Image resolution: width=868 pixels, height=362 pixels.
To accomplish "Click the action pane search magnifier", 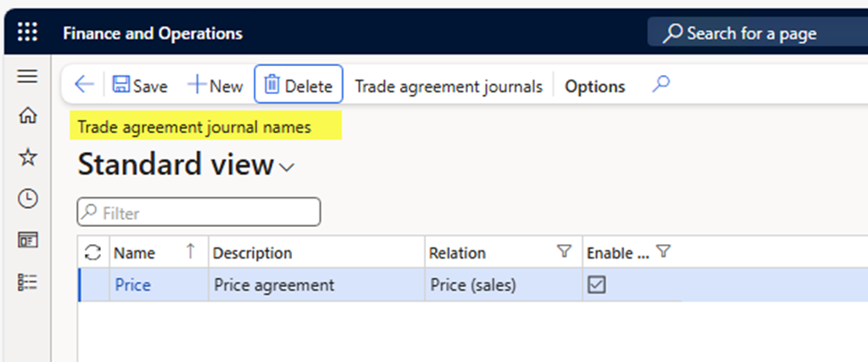I will [661, 85].
